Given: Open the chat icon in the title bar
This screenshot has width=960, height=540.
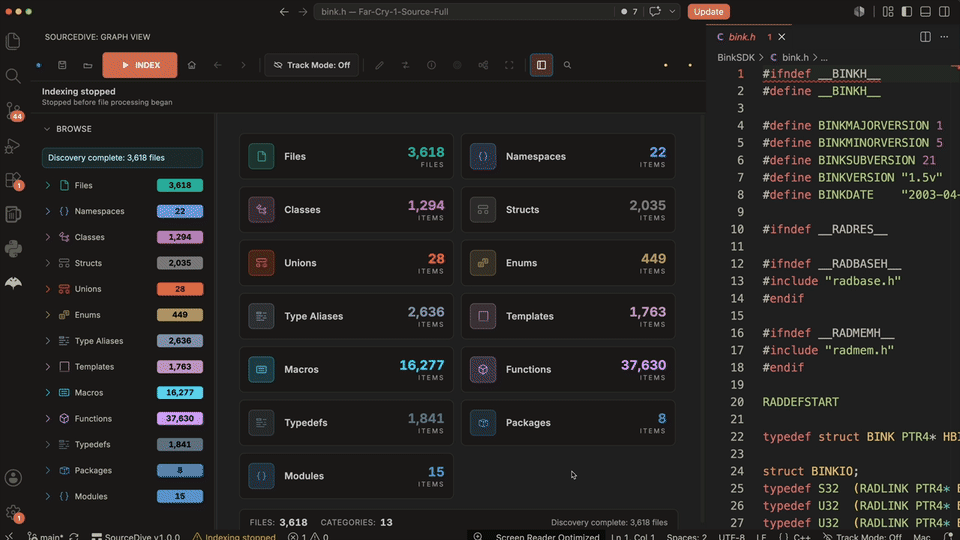Looking at the screenshot, I should tap(655, 12).
